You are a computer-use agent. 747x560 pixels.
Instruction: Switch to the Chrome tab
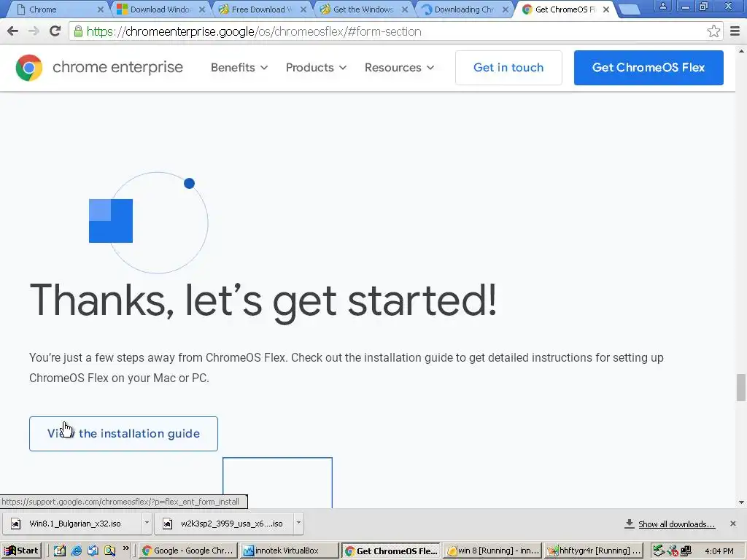(58, 9)
